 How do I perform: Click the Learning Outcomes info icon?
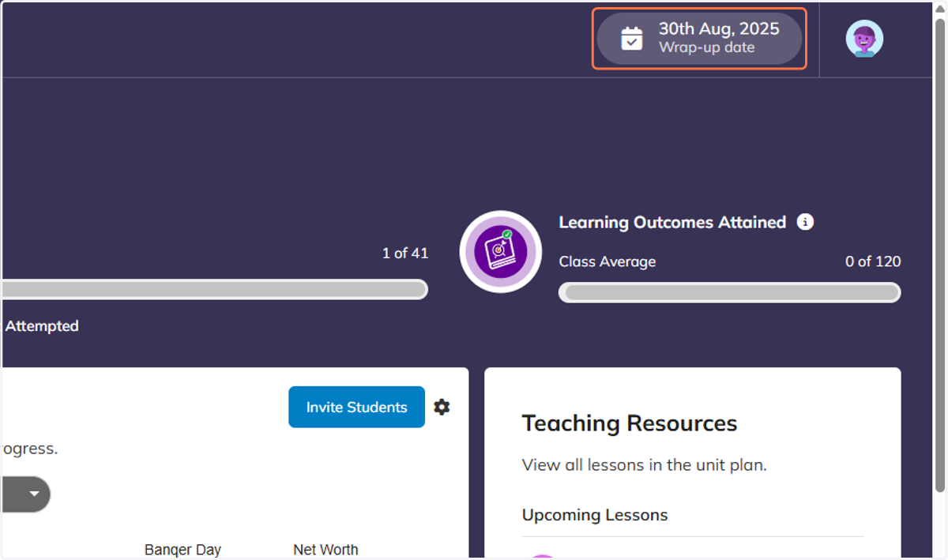[x=805, y=222]
